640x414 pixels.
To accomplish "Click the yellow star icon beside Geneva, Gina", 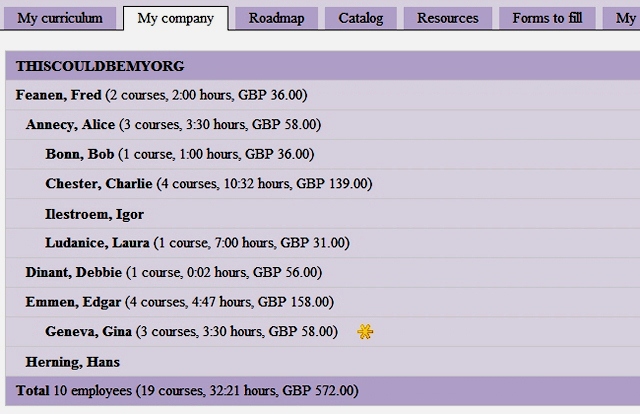I will (x=366, y=332).
